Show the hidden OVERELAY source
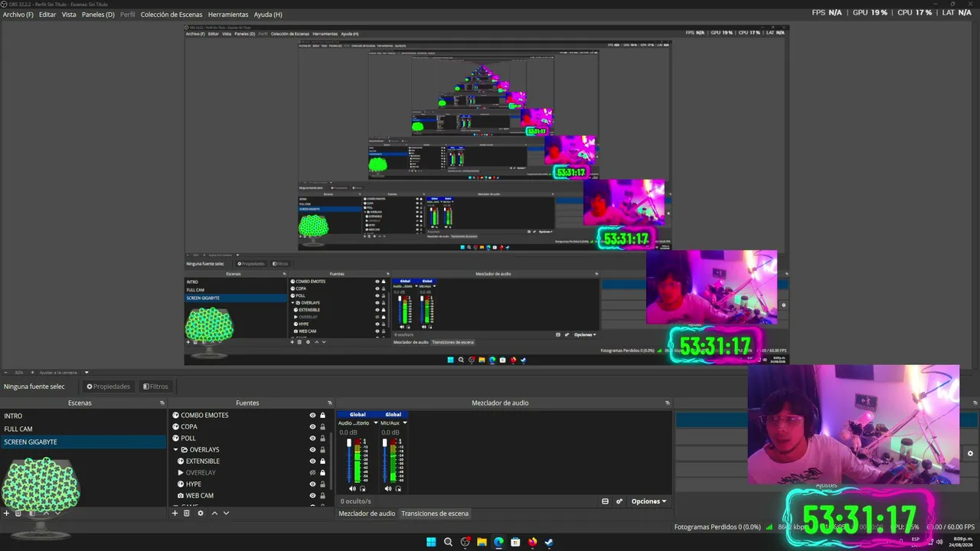980x551 pixels. point(312,473)
